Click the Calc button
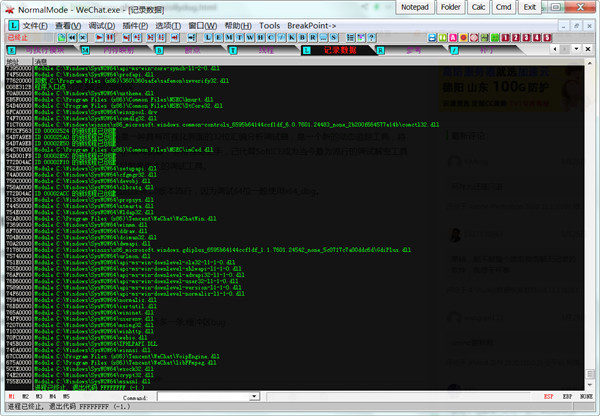Screen dimensions: 600x416 [478, 7]
